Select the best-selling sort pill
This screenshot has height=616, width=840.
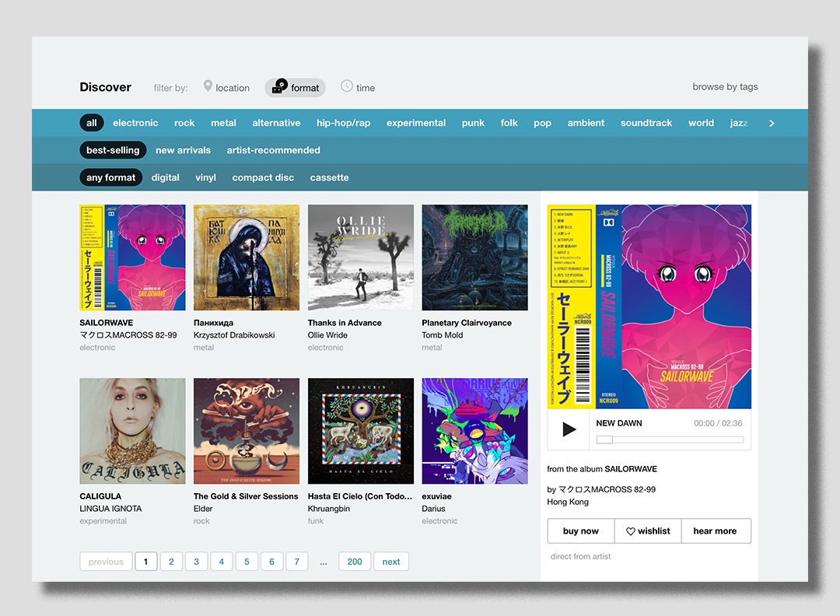pyautogui.click(x=113, y=150)
